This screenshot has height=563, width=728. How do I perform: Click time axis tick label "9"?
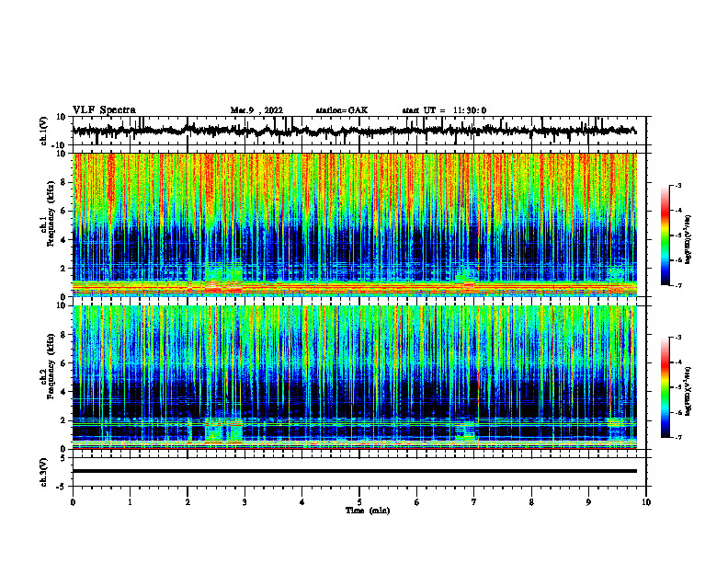tap(588, 502)
